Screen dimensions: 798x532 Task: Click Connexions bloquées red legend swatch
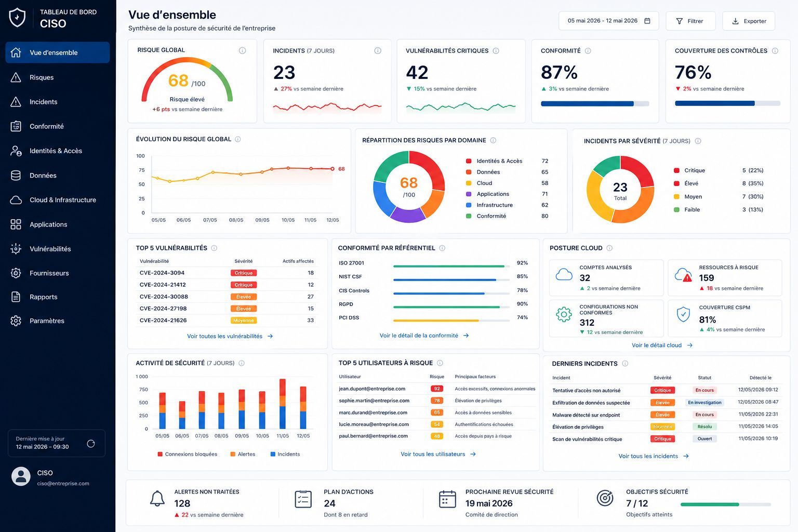160,454
